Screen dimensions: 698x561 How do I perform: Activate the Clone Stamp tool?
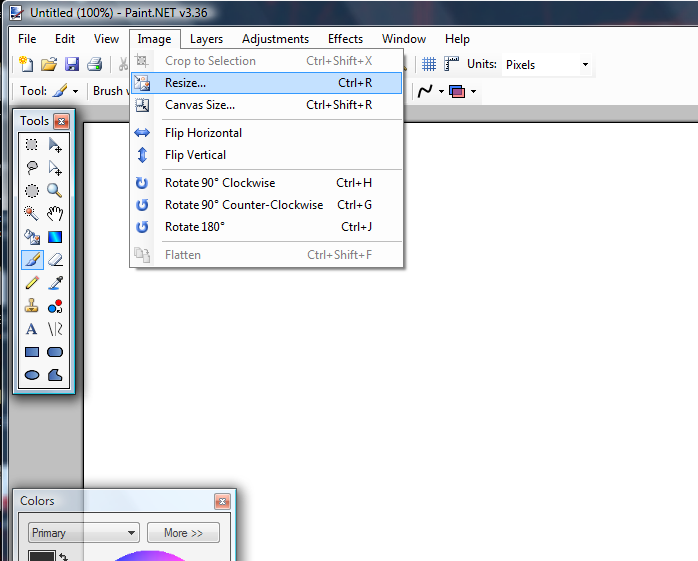(32, 306)
